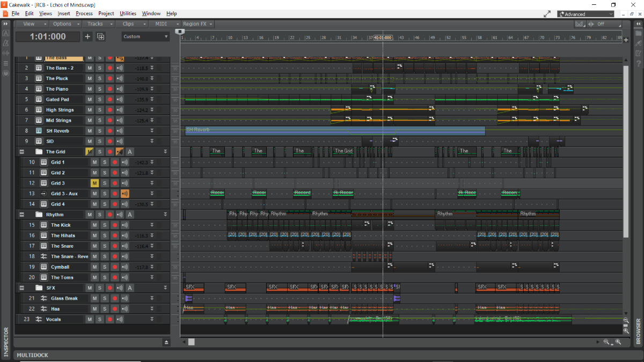Arm record on High Strings track

(109, 110)
